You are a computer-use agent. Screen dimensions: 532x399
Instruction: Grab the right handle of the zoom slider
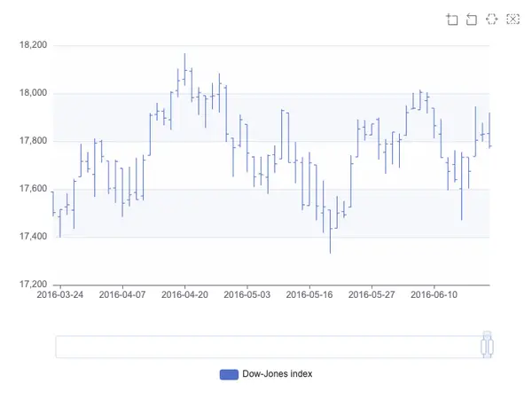[x=490, y=347]
